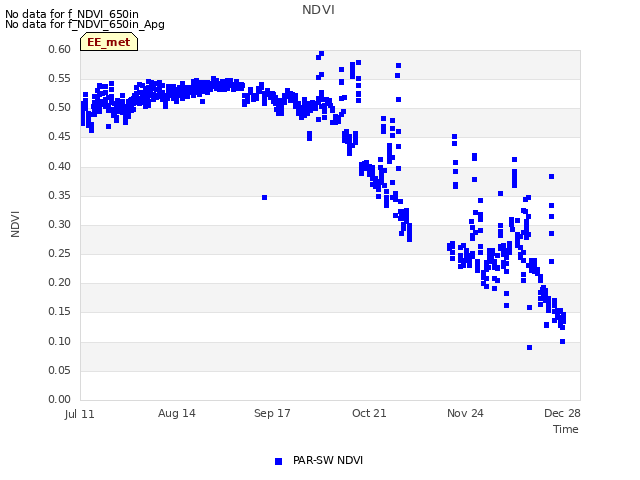Click the 0.30 y-axis tick label
Screen dimensions: 640x480
(60, 224)
